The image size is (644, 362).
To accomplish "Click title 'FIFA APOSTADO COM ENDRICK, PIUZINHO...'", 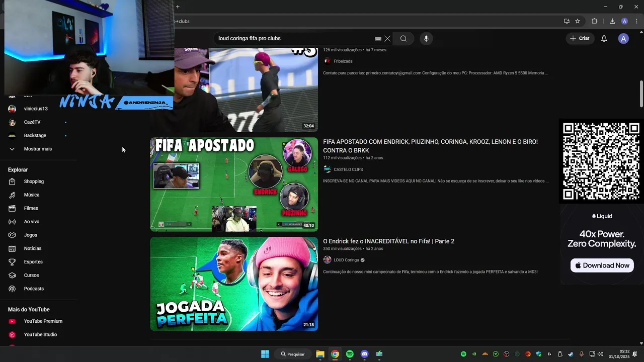I will pos(430,146).
